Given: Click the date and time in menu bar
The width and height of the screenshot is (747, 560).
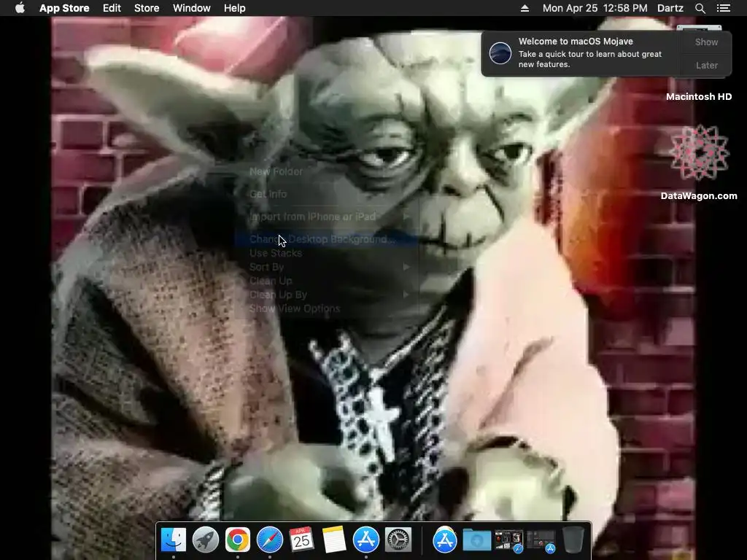Looking at the screenshot, I should pyautogui.click(x=595, y=8).
